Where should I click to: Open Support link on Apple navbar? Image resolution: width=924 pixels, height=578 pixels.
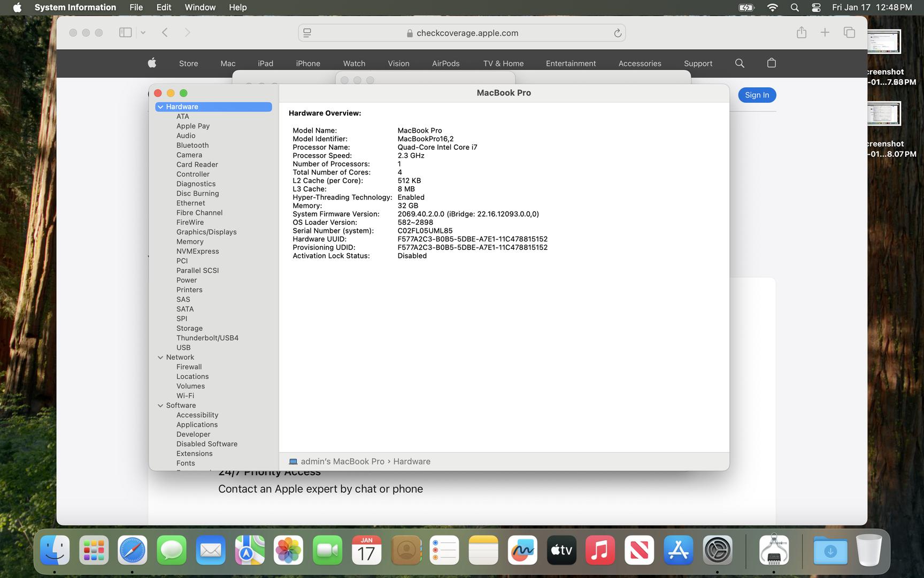tap(698, 63)
